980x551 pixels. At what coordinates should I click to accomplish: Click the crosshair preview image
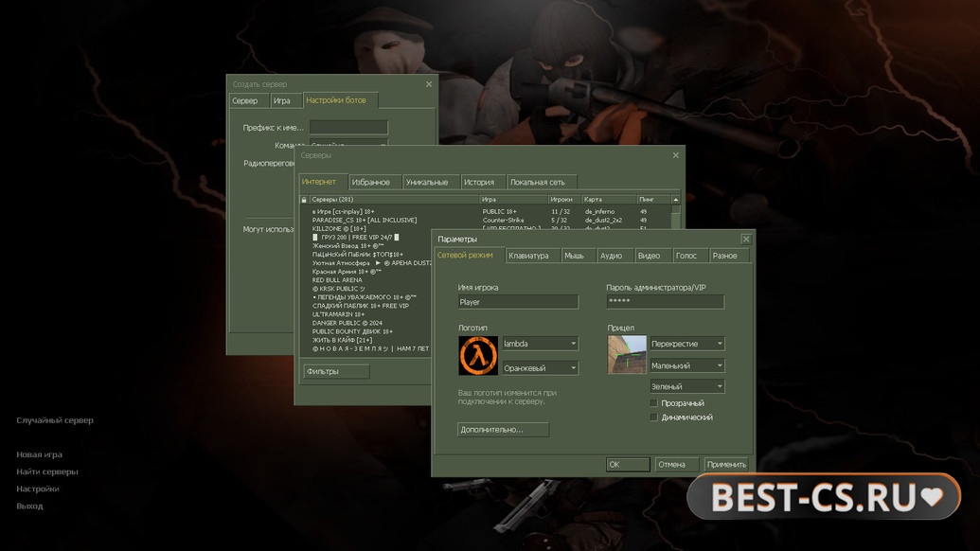click(x=627, y=355)
